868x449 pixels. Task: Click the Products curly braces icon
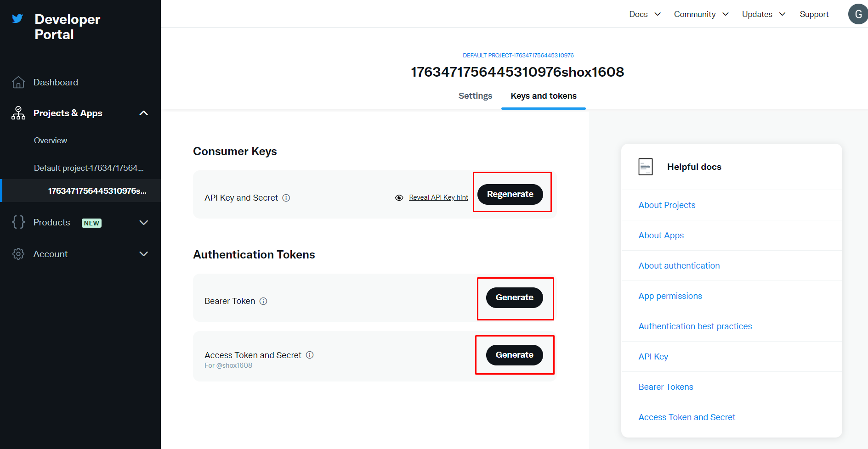[18, 222]
